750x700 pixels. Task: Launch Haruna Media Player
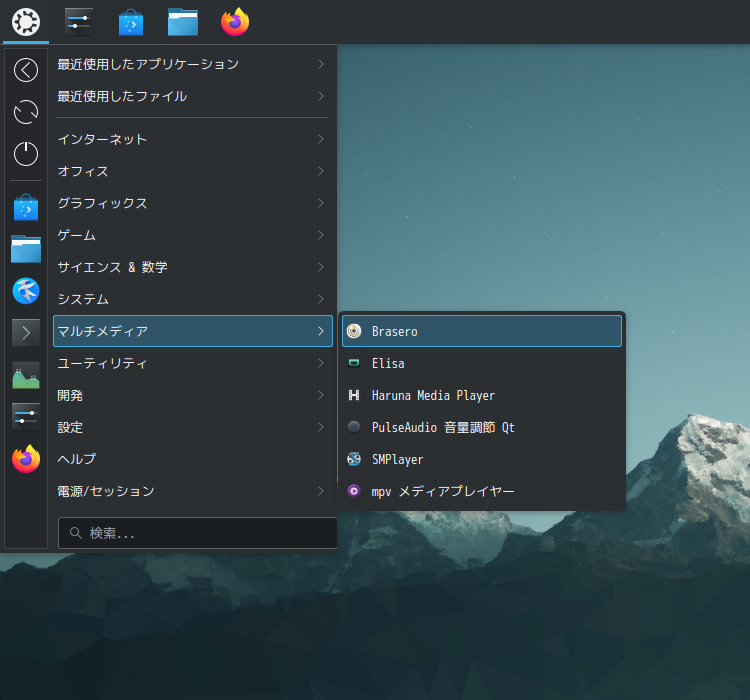pyautogui.click(x=482, y=395)
